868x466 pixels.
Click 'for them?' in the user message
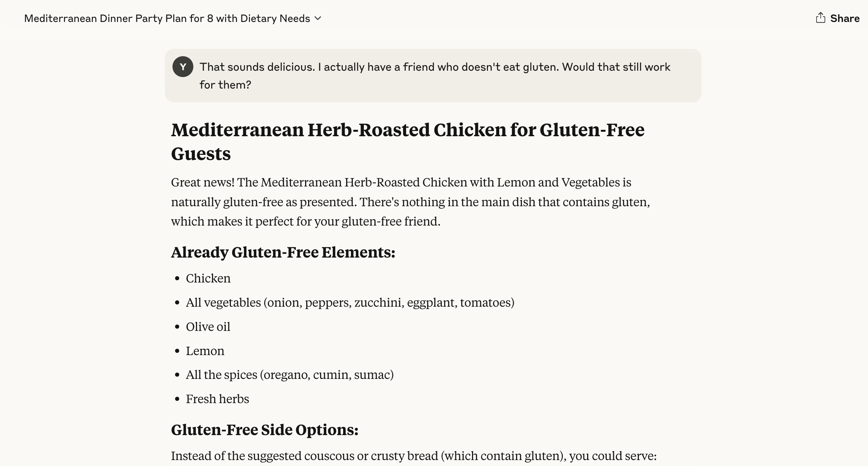(x=225, y=85)
